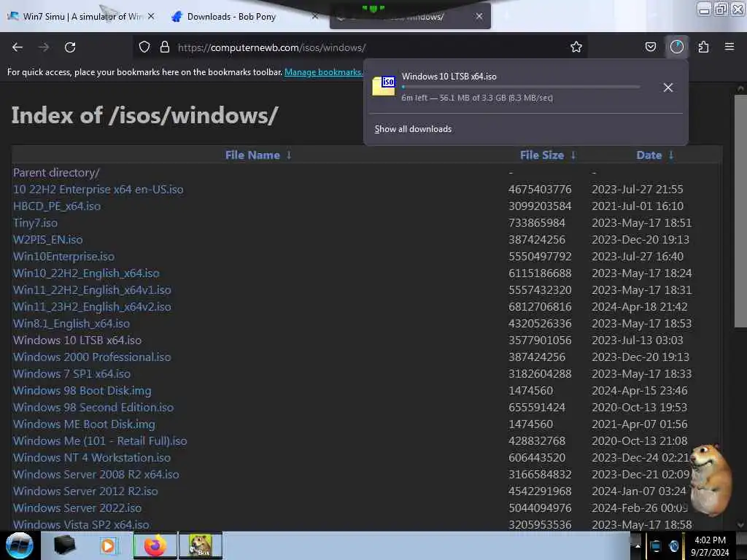The width and height of the screenshot is (747, 560).
Task: Download Tiny7.iso
Action: 35,223
